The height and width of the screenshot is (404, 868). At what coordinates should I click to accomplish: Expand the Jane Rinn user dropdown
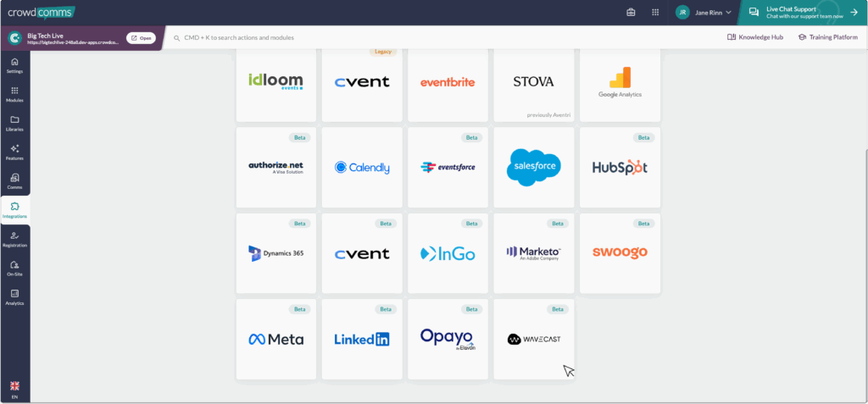(704, 13)
